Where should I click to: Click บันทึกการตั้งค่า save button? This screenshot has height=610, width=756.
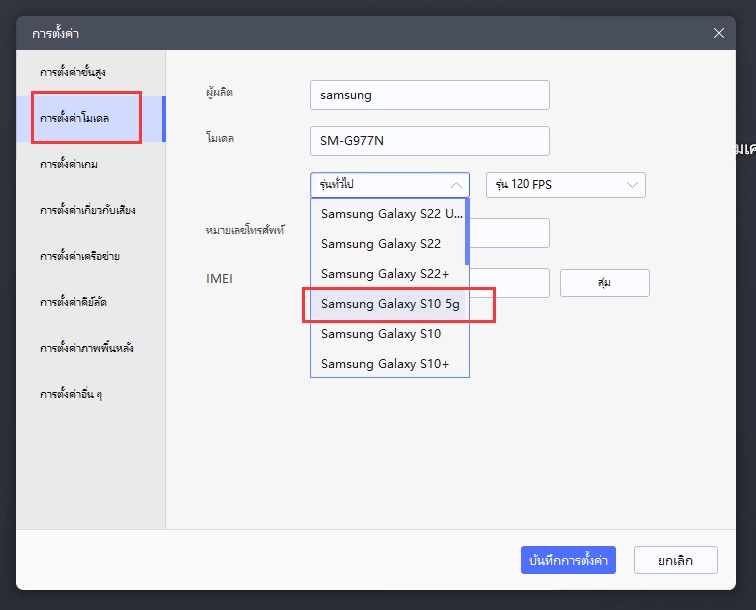coord(568,560)
